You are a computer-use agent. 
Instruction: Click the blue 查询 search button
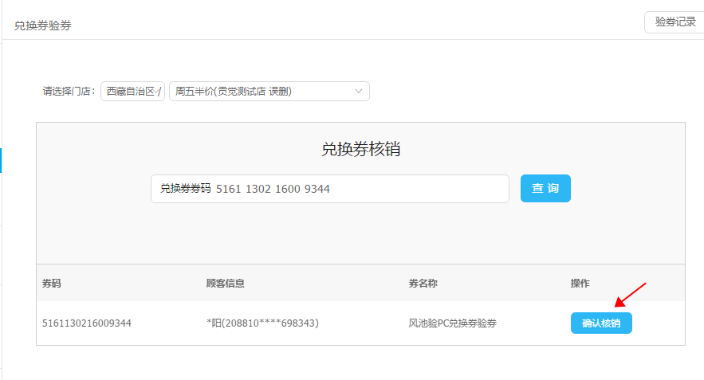click(546, 188)
